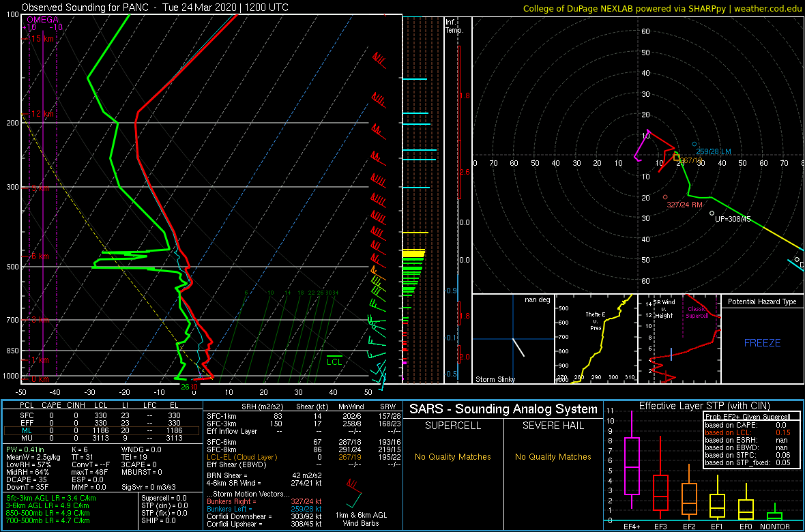
Task: Click the '259/28 LM' hodograph label
Action: (714, 151)
